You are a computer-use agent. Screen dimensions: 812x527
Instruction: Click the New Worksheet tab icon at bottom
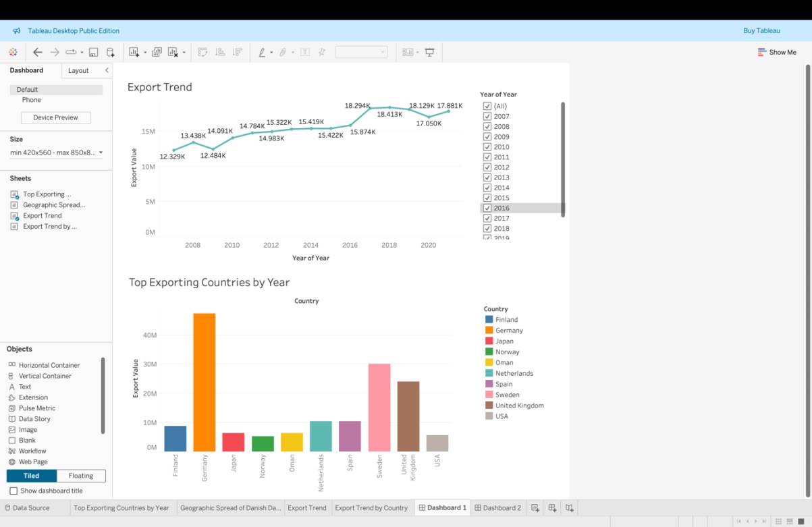coord(535,507)
